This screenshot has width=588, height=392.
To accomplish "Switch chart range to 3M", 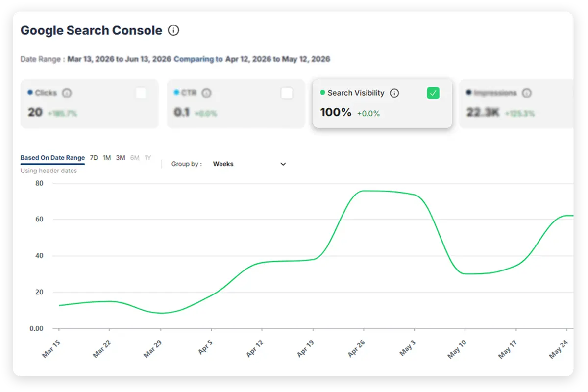I will click(121, 158).
